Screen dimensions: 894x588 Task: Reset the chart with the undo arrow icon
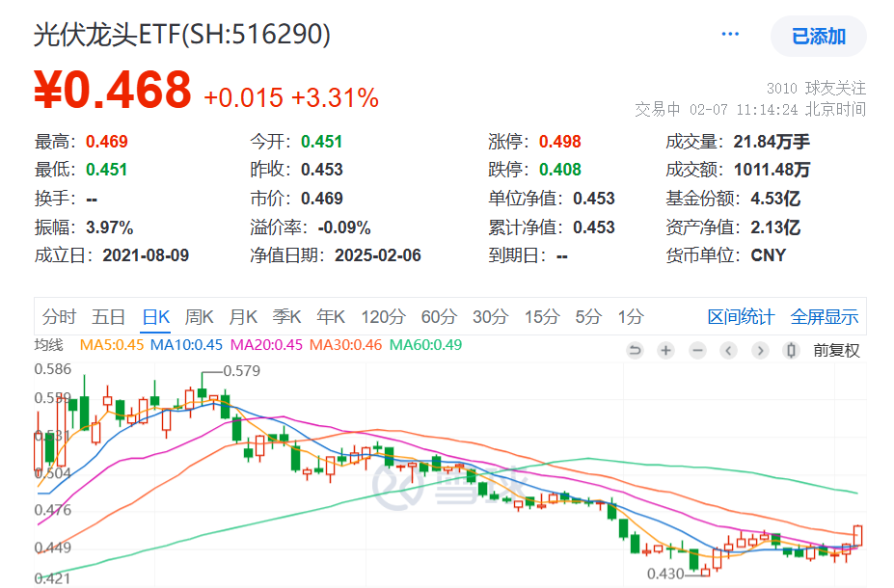(x=636, y=351)
